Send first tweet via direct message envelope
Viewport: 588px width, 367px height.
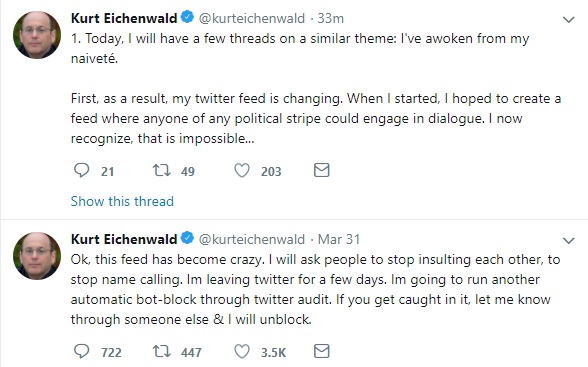coord(321,170)
